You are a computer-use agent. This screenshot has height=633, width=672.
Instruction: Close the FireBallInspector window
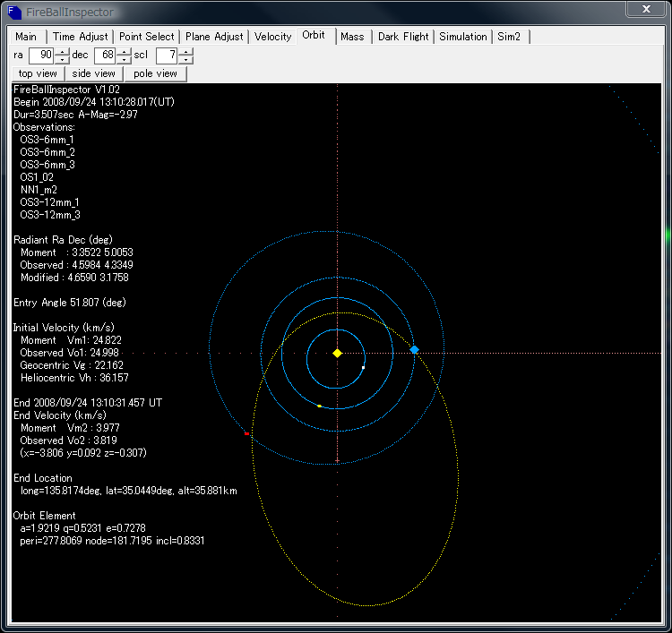tap(646, 9)
